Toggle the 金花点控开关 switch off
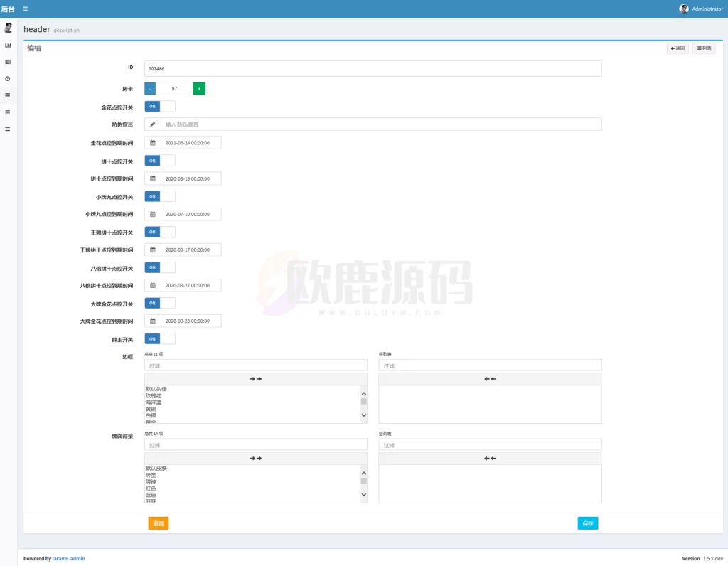 (x=151, y=106)
